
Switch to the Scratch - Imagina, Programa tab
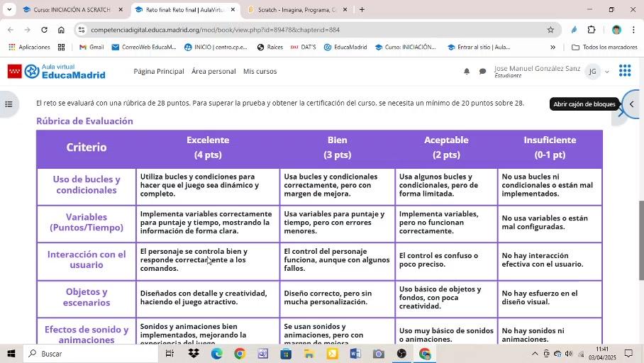pos(297,9)
